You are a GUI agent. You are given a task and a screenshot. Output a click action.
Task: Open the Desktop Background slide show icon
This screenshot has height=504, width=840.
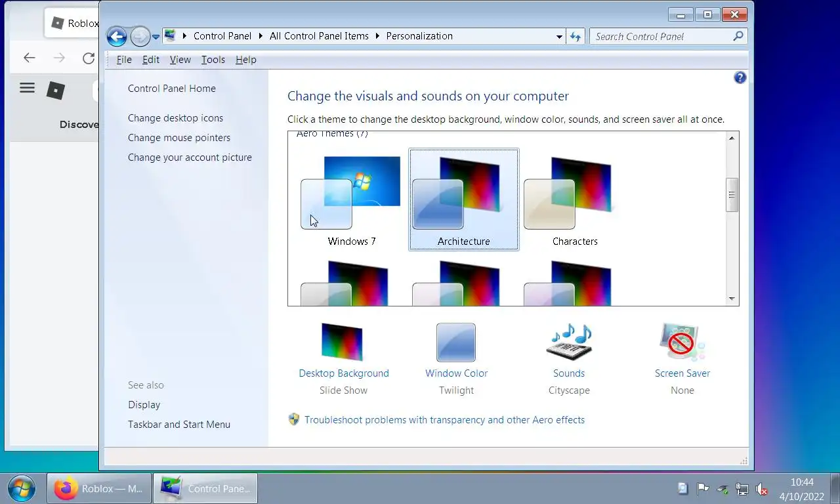point(342,342)
